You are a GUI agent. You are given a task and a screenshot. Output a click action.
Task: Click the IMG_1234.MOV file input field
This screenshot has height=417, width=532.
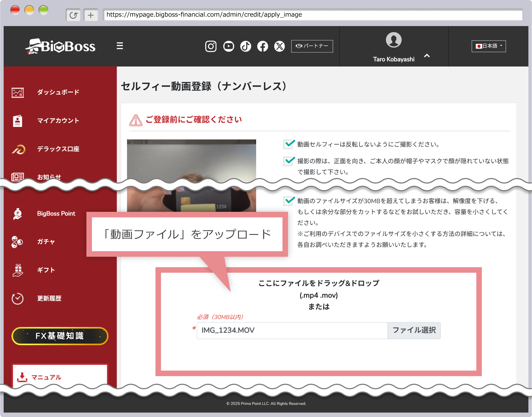coord(292,330)
